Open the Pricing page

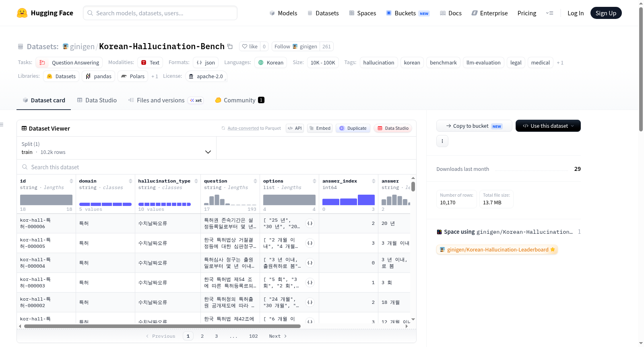(x=527, y=13)
